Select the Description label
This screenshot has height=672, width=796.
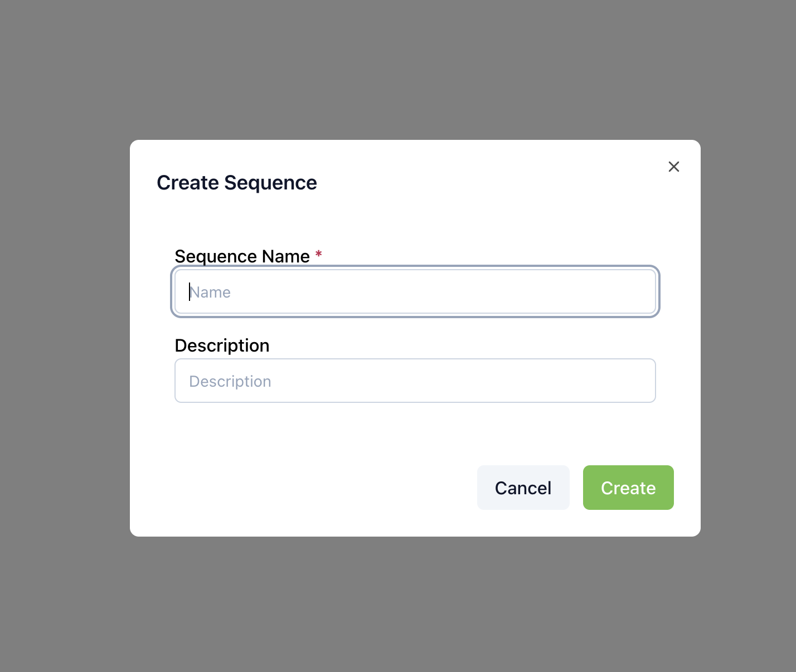coord(222,345)
